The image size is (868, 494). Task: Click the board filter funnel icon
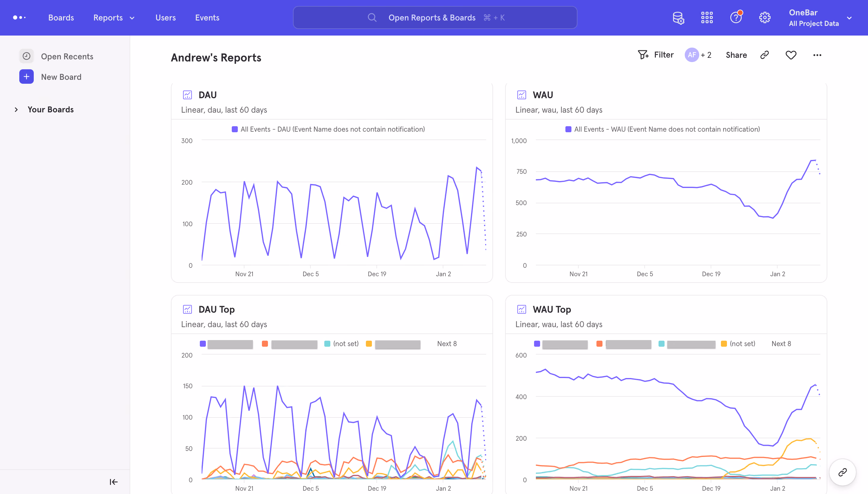point(643,55)
